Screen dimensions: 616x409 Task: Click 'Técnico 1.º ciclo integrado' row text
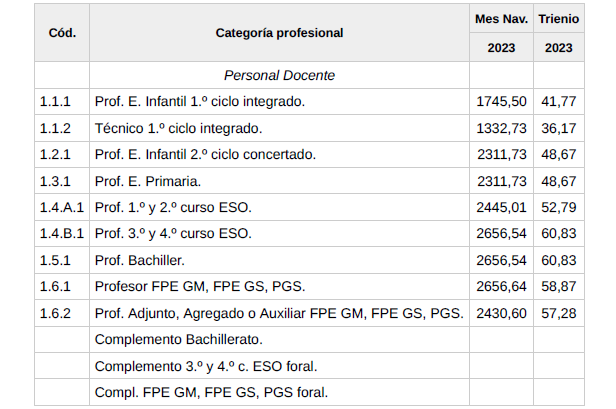pyautogui.click(x=178, y=128)
